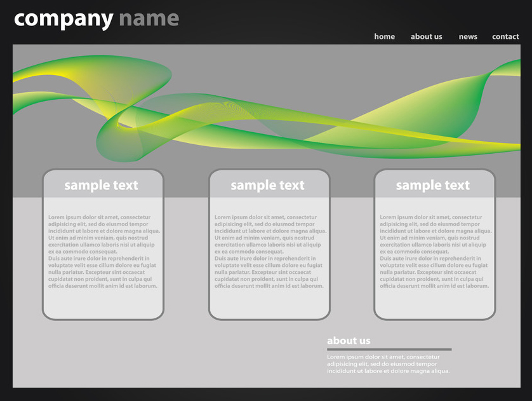Viewport: 532px width, 401px height.
Task: Click empty space below text in left card
Action: [x=103, y=303]
